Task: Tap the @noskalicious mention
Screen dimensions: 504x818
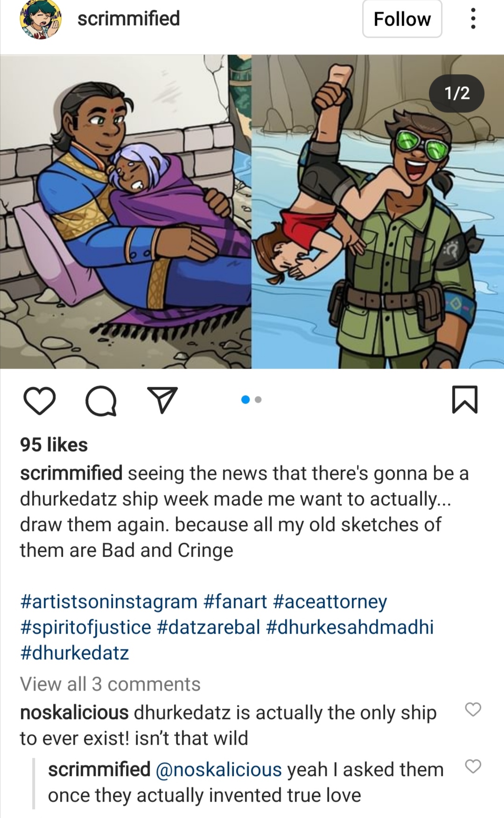Action: point(218,769)
